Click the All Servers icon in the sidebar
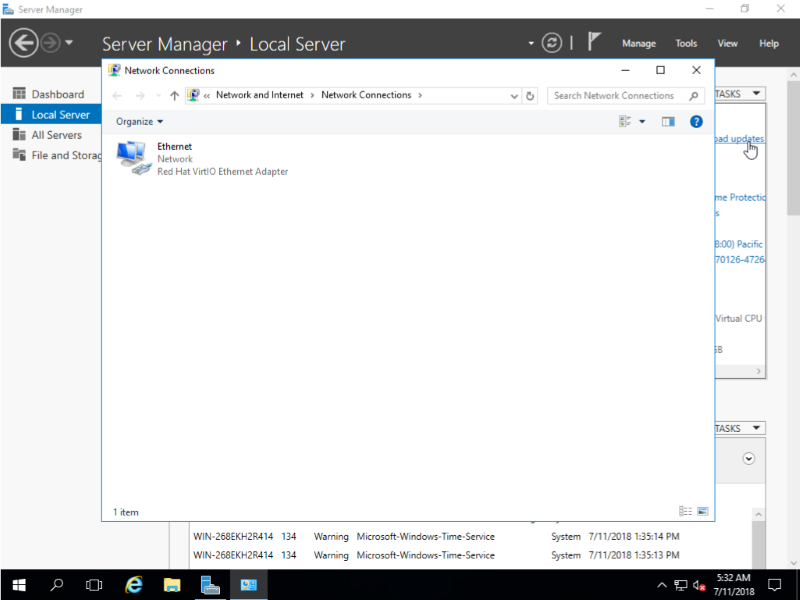Screen dimensions: 800x600 pyautogui.click(x=19, y=135)
